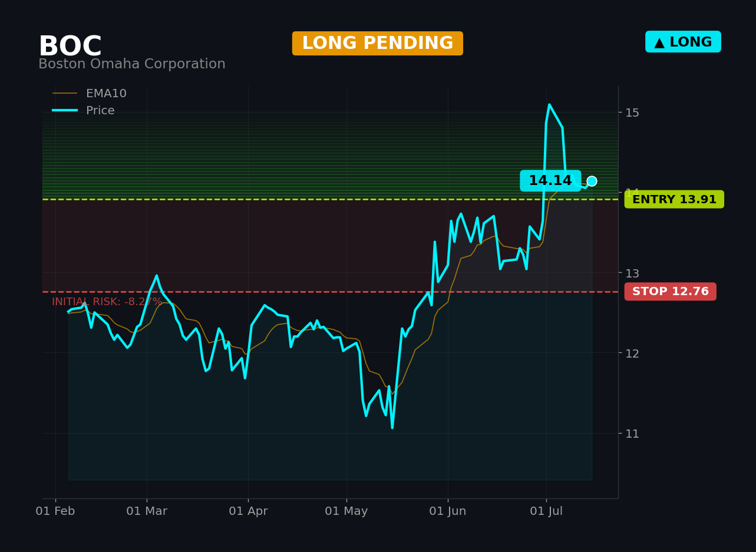This screenshot has width=756, height=552.
Task: Click the 01 Jun x-axis label
Action: click(x=448, y=511)
